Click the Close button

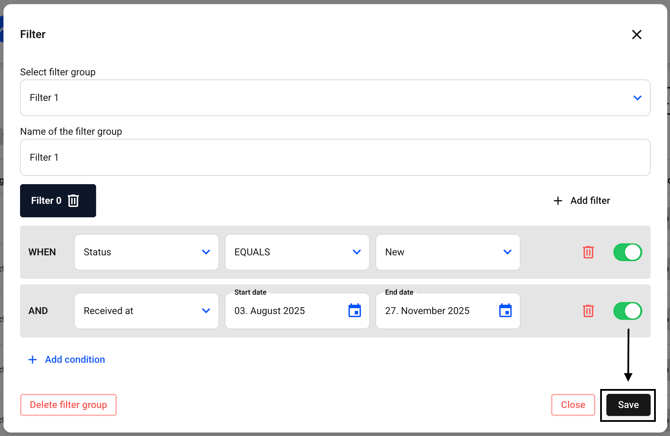coord(573,405)
